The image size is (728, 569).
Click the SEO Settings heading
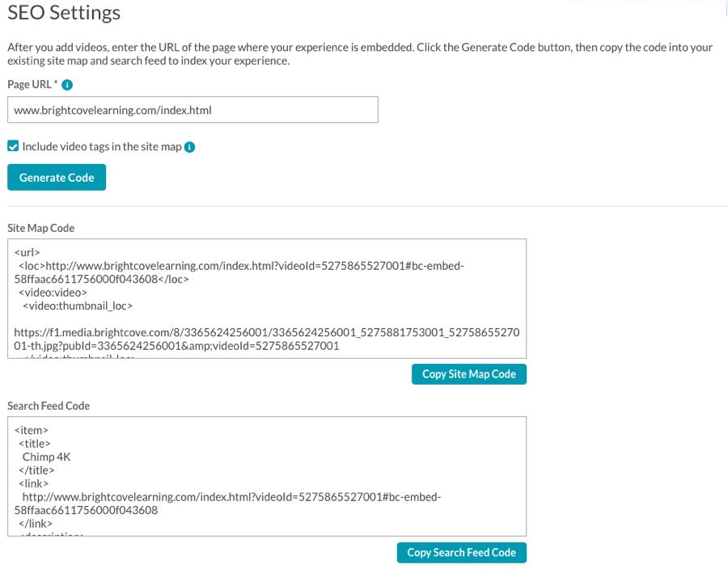point(64,12)
